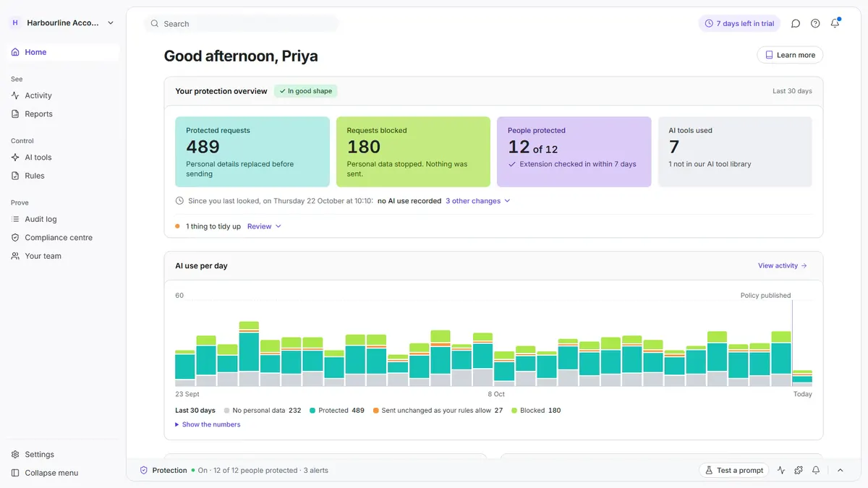Click the clock icon beside 'Since you last looked'
This screenshot has height=488, width=868.
[179, 201]
